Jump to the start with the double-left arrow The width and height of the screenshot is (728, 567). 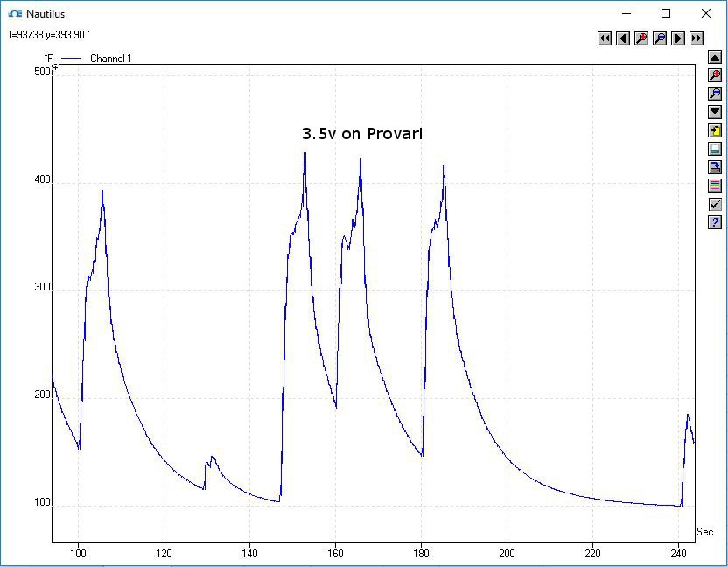[605, 38]
